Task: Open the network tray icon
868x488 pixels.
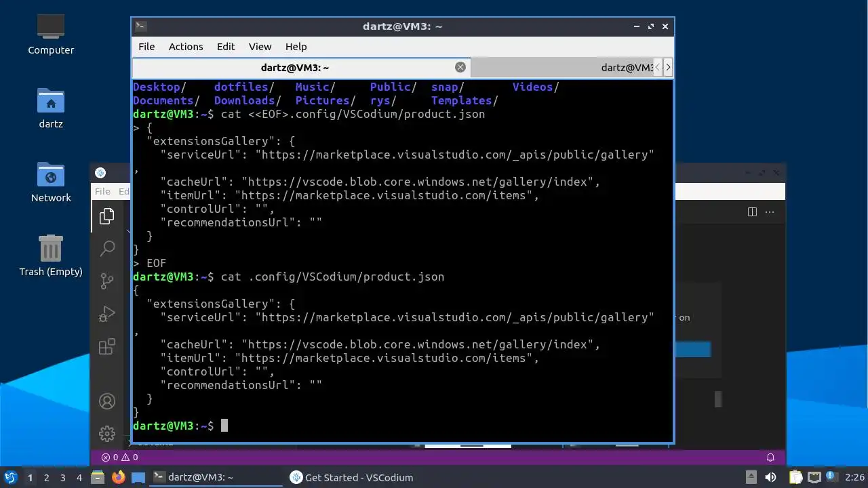Action: 814,478
